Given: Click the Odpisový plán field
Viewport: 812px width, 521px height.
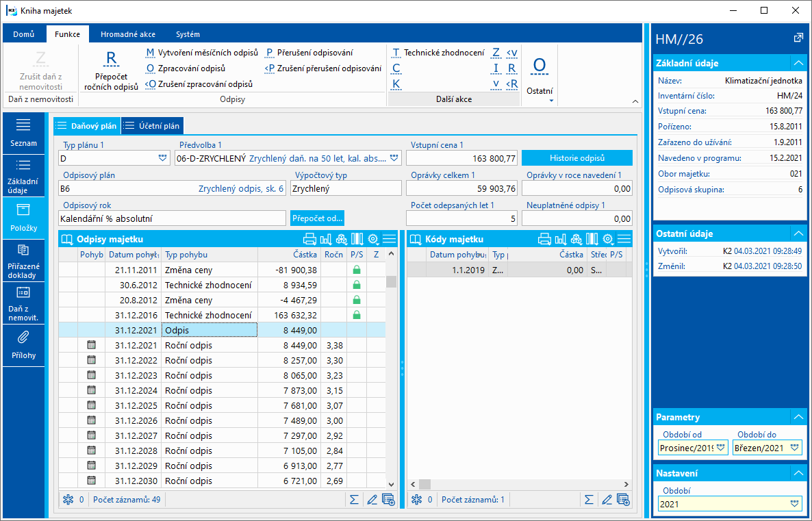Looking at the screenshot, I should [x=173, y=188].
